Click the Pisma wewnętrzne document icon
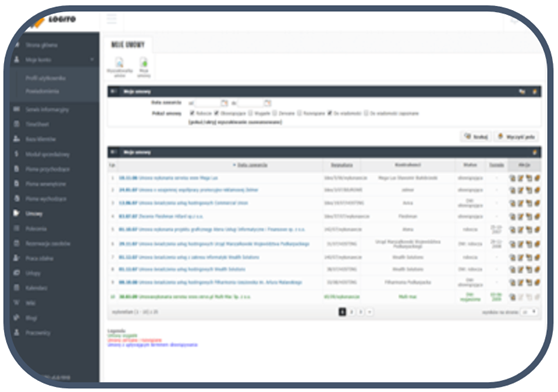The width and height of the screenshot is (558, 392). (x=17, y=184)
